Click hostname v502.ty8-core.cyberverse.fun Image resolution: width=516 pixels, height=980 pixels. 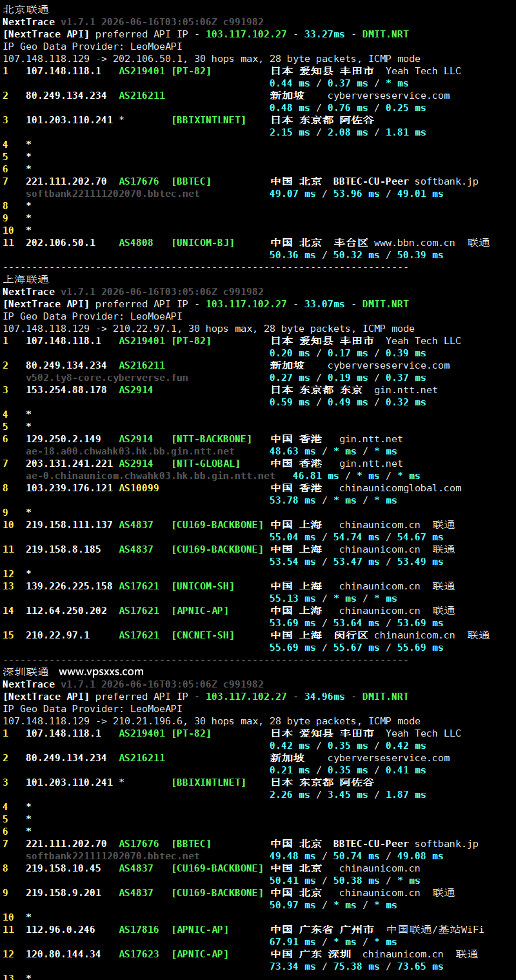tap(107, 378)
